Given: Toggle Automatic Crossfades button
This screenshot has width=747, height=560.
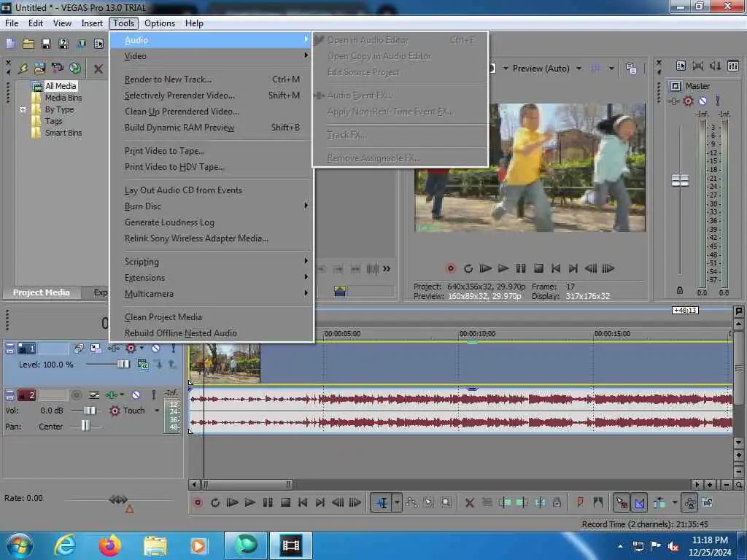Looking at the screenshot, I should pos(639,502).
